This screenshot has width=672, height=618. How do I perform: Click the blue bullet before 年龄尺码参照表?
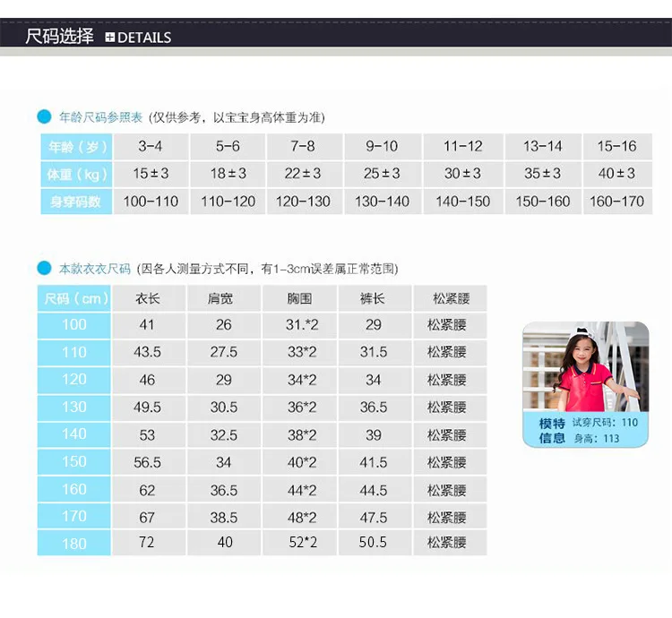tap(44, 117)
